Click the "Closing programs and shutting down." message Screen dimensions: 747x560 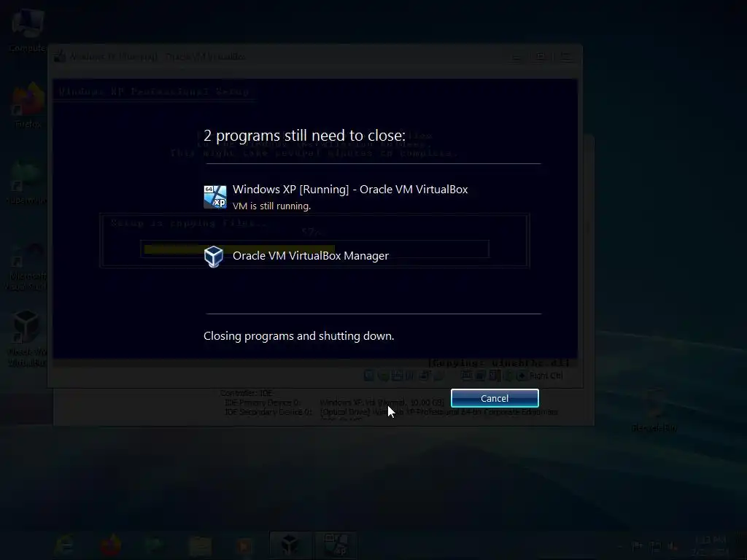point(298,335)
